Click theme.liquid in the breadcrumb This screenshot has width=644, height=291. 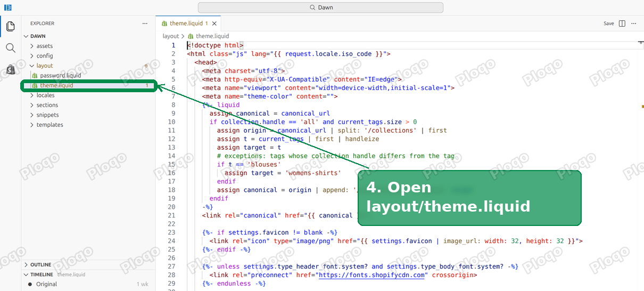click(212, 36)
